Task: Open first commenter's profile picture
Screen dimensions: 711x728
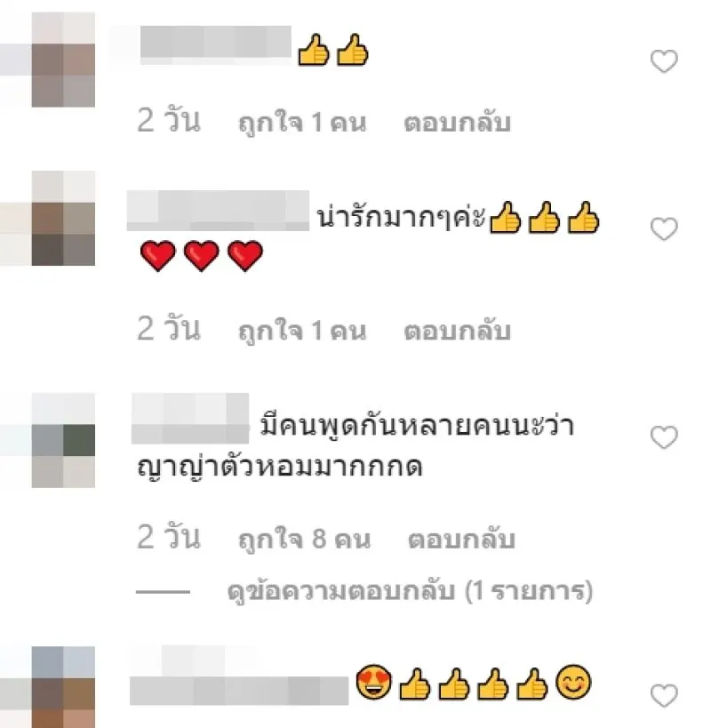Action: point(63,60)
